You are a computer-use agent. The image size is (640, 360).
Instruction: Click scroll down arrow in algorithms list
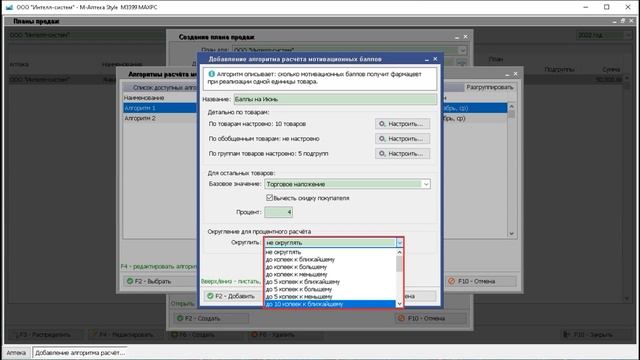point(511,234)
